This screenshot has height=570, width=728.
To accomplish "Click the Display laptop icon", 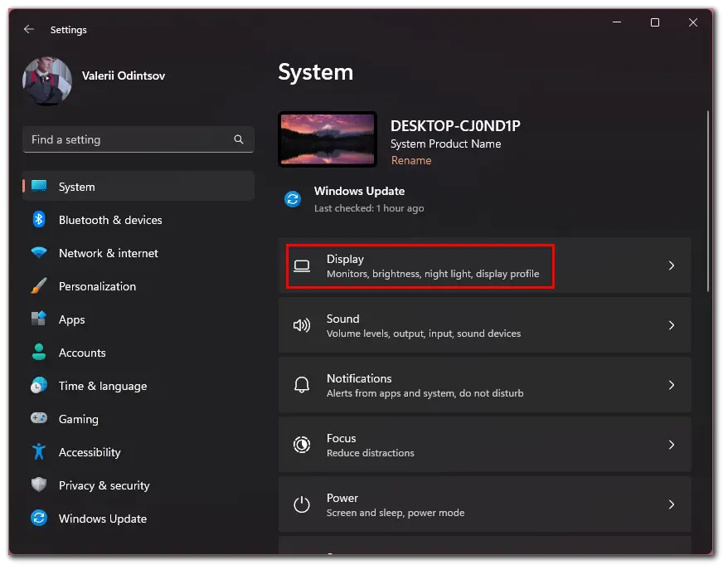I will tap(302, 266).
